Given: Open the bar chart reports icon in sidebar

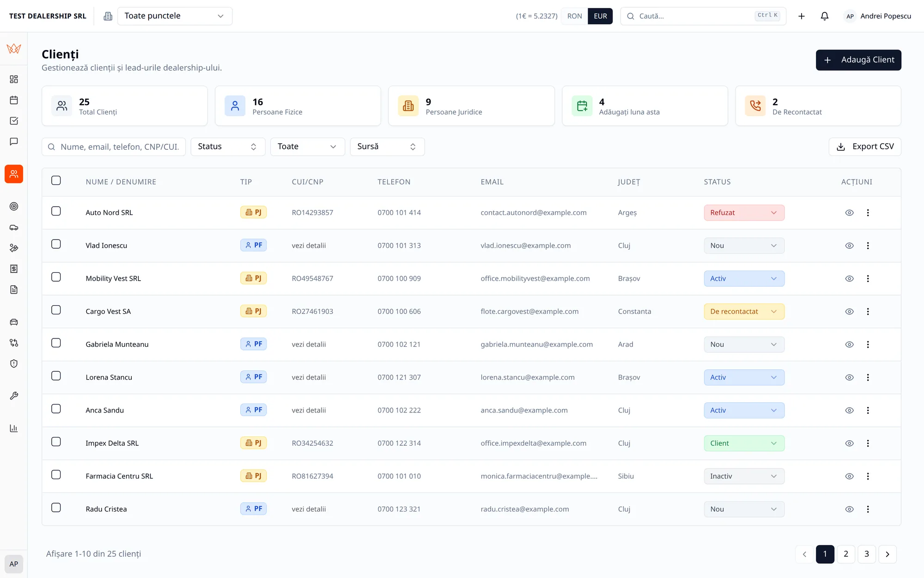Looking at the screenshot, I should (x=14, y=428).
